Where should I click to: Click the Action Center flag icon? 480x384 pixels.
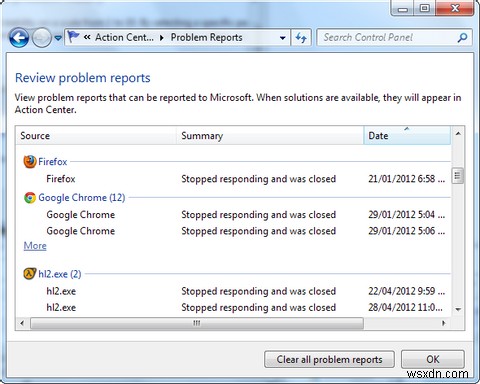tap(73, 37)
